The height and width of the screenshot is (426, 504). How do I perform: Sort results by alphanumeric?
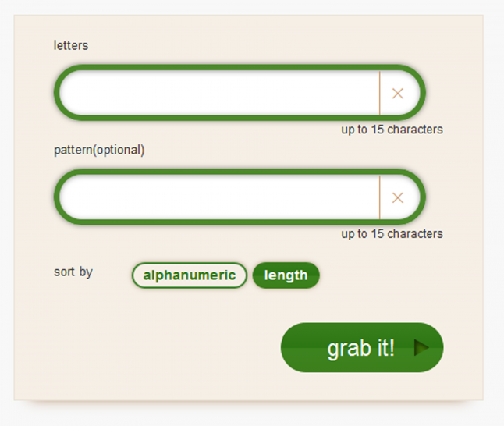click(x=190, y=275)
